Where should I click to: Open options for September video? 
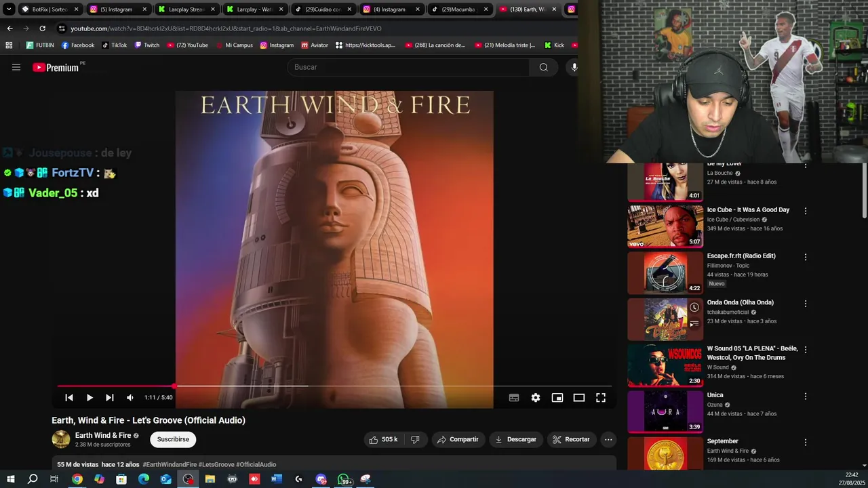point(806,442)
